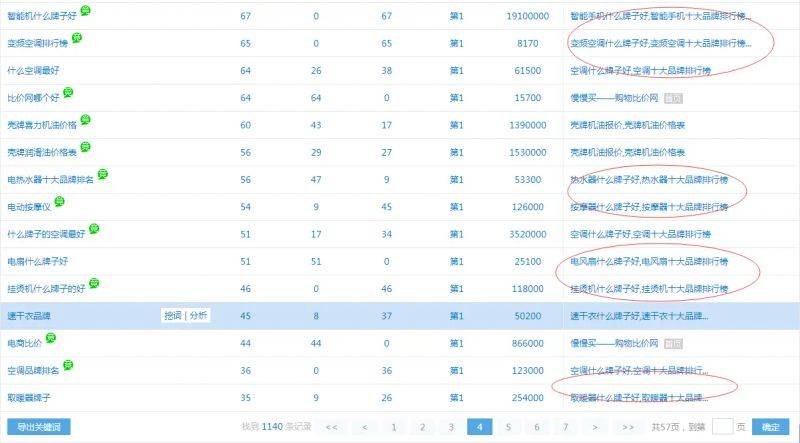Open keyword 空调品牌排名
Image resolution: width=800 pixels, height=443 pixels.
[33, 371]
